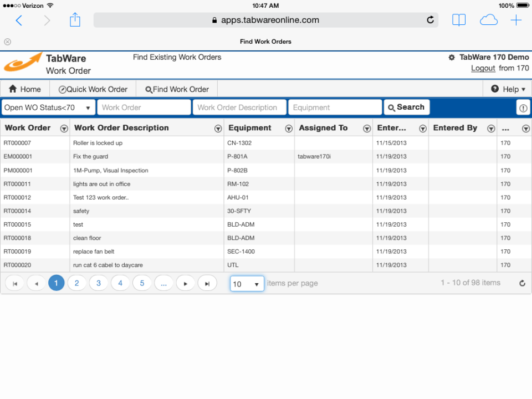Go back one page using the previous arrow
532x399 pixels.
tap(36, 283)
